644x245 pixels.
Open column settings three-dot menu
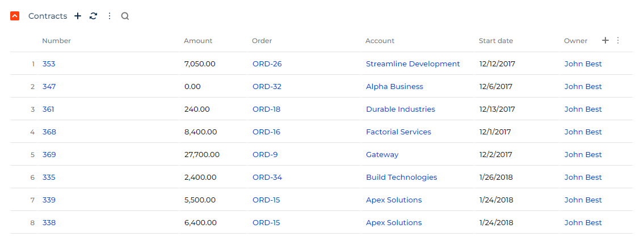tap(618, 40)
